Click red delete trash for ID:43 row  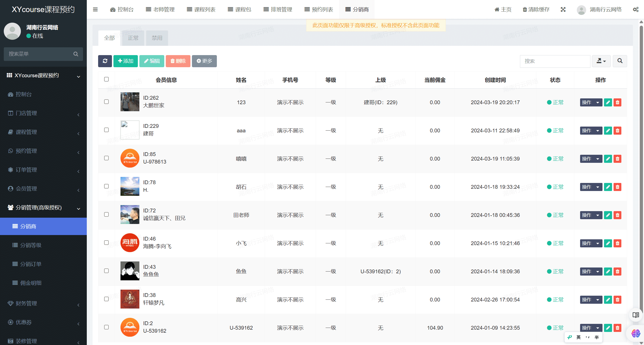tap(617, 272)
